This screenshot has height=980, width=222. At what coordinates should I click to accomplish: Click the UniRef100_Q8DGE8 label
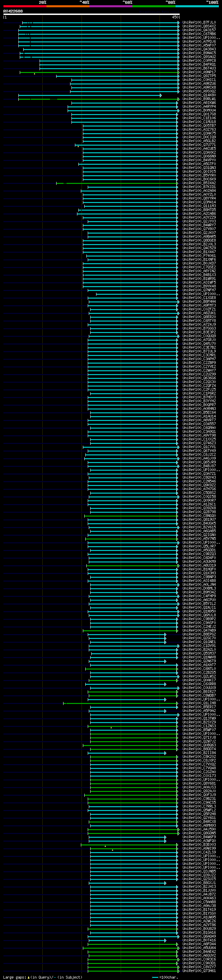coord(199,241)
